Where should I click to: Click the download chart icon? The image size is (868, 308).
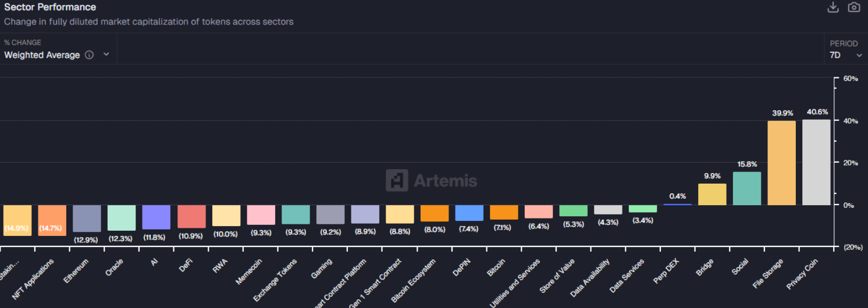(x=833, y=8)
